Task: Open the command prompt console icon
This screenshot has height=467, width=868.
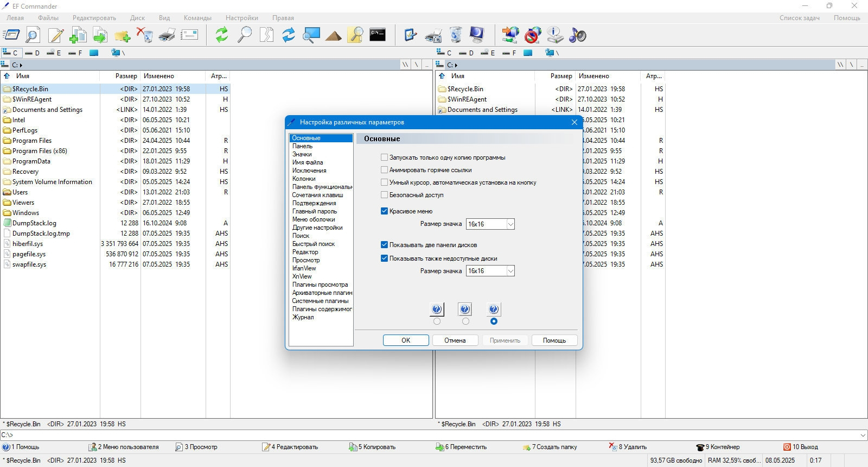Action: click(x=378, y=35)
